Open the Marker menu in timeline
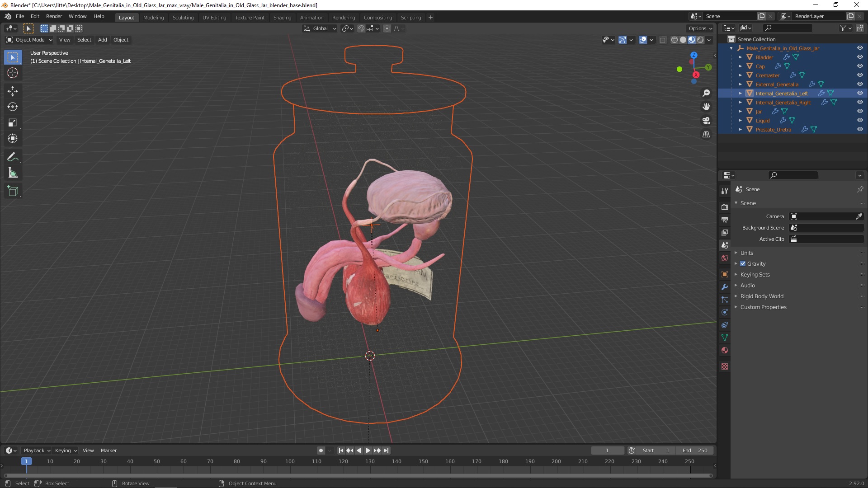 [x=108, y=450]
